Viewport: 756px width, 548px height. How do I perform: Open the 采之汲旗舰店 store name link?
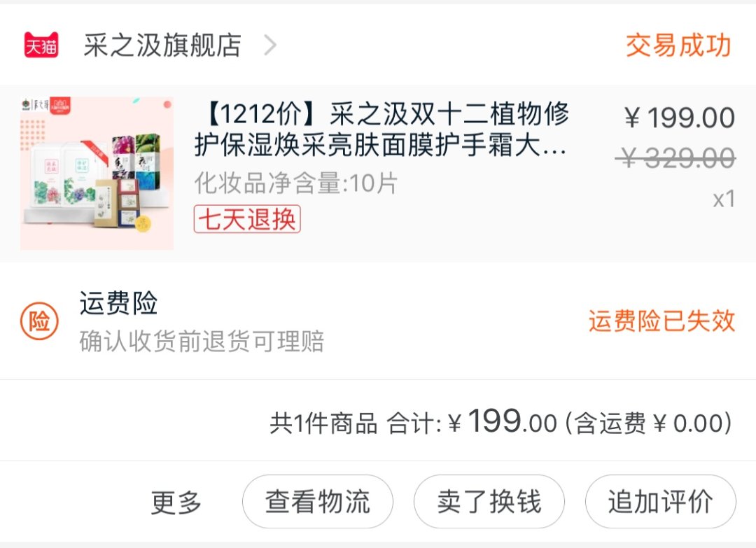click(x=162, y=45)
